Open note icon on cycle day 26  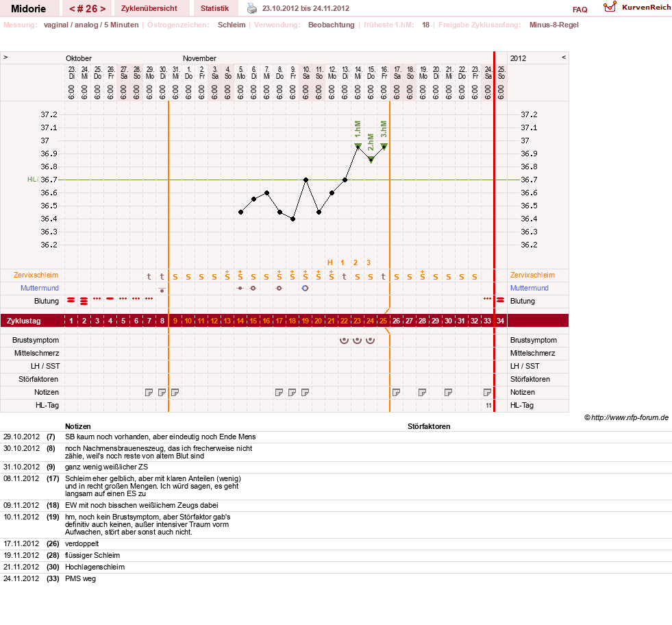pos(397,392)
